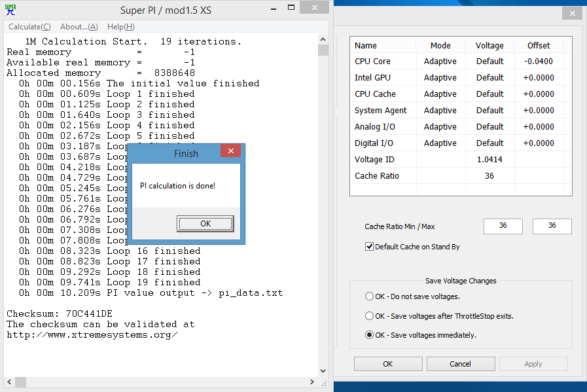
Task: Click the Super PI scroll down arrow
Action: pos(323,371)
